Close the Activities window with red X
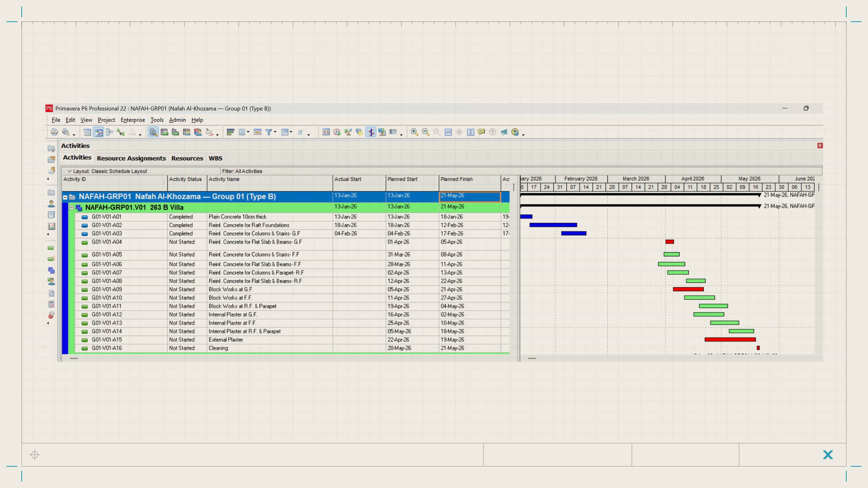868x488 pixels. click(820, 145)
